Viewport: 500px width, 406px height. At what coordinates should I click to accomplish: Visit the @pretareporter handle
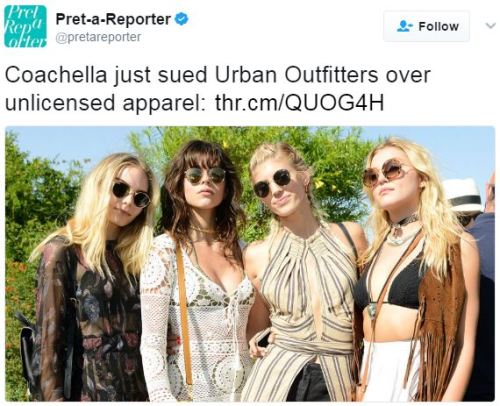98,37
